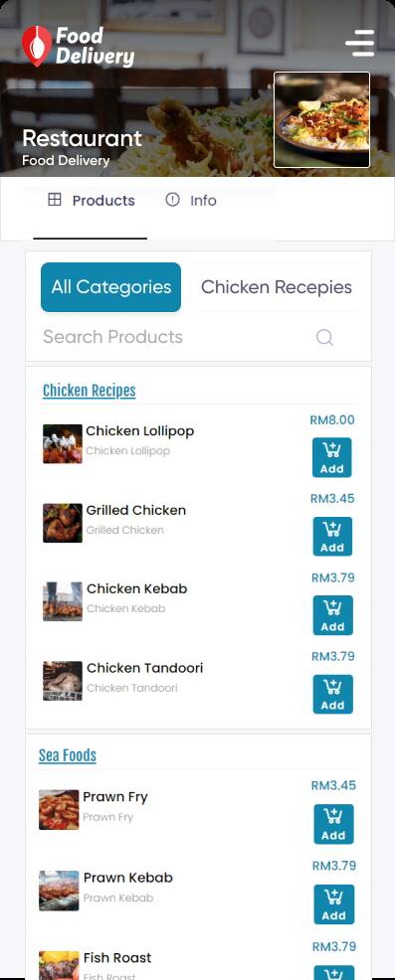This screenshot has width=395, height=980.
Task: Click the Food Delivery logo
Action: click(x=79, y=47)
